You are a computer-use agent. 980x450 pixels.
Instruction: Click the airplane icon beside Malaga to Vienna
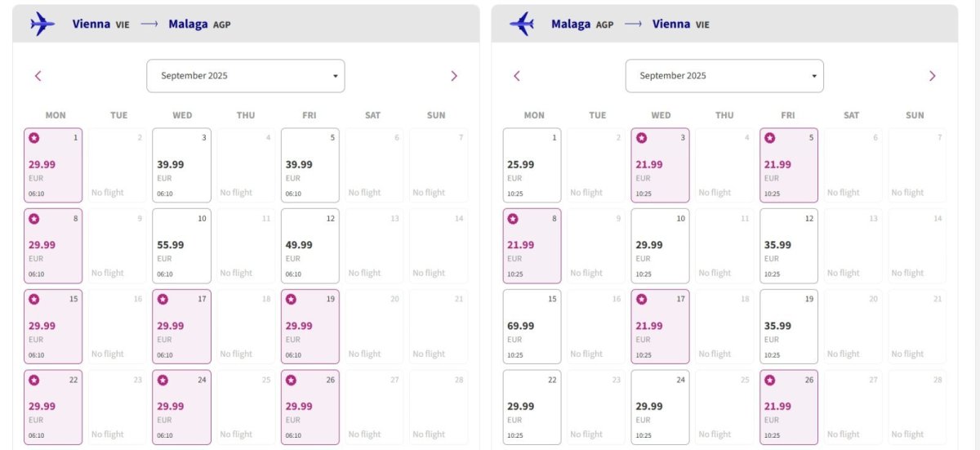pyautogui.click(x=521, y=24)
